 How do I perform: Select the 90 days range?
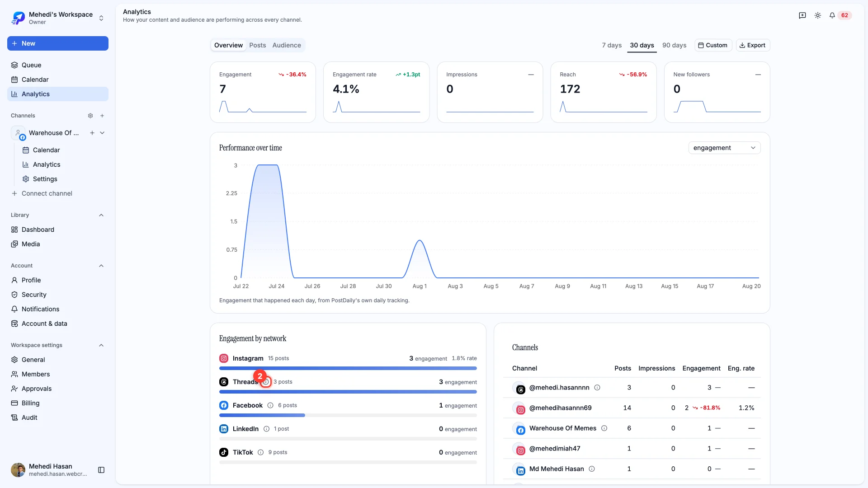click(x=674, y=45)
